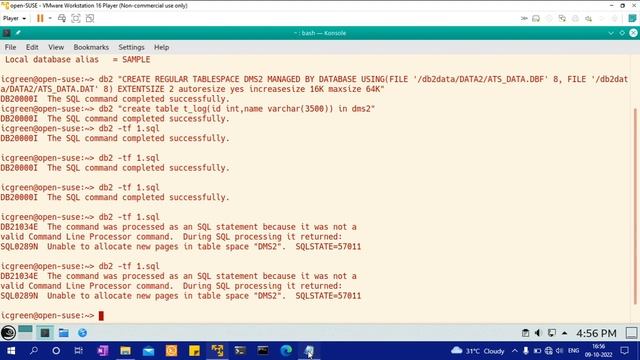Open the black Command Prompt window in taskbar
Image resolution: width=640 pixels, height=360 pixels.
point(263,351)
